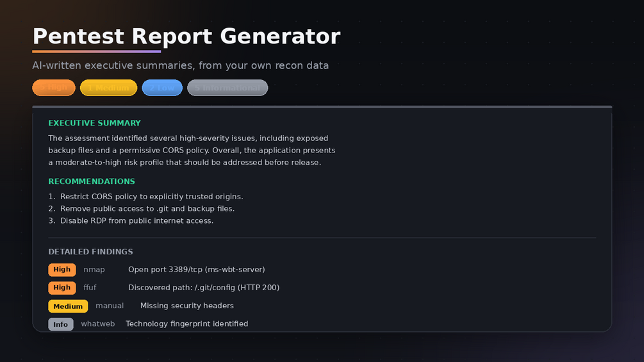Click the orange "5 High" severity pill
This screenshot has height=362, width=644.
[x=54, y=88]
